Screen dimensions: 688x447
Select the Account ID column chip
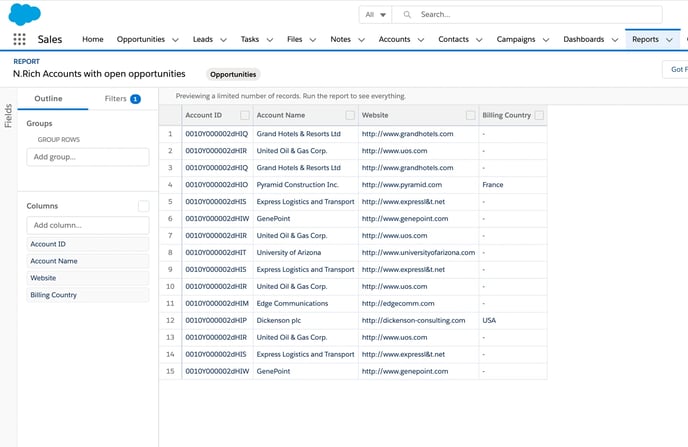88,244
